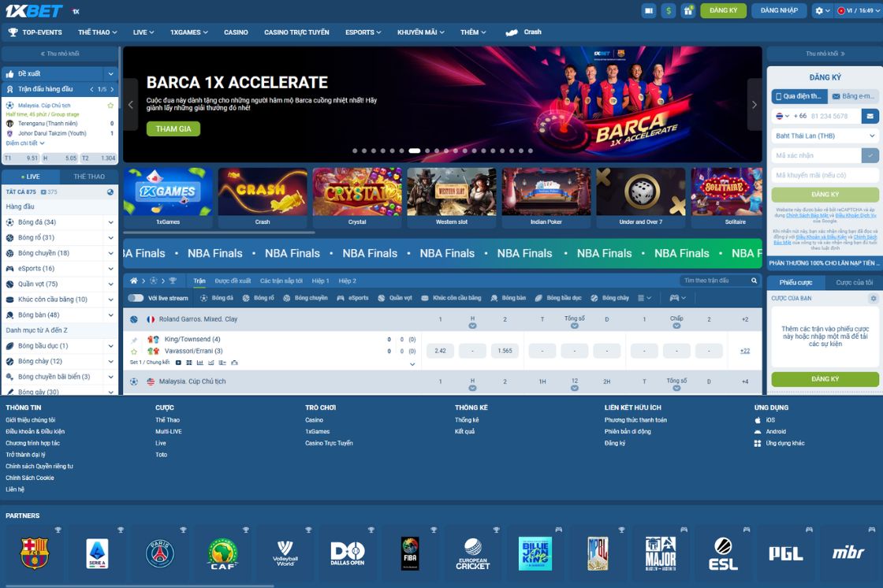Click the 1XBET logo
The height and width of the screenshot is (588, 883).
click(34, 11)
